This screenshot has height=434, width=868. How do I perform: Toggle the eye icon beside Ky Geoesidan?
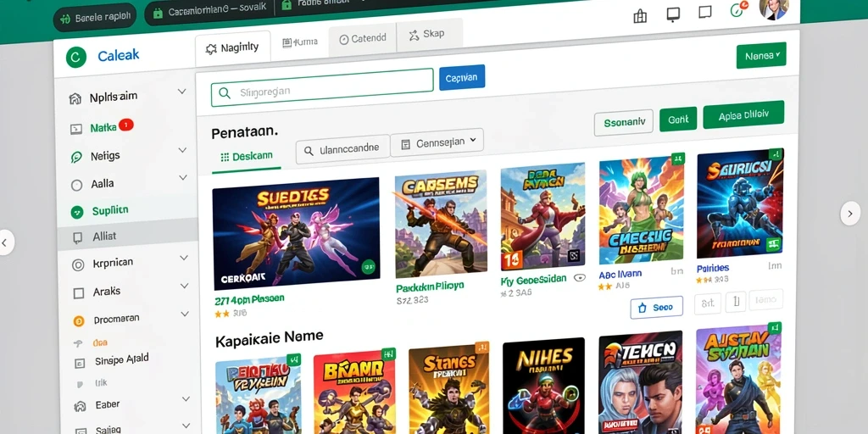(580, 278)
